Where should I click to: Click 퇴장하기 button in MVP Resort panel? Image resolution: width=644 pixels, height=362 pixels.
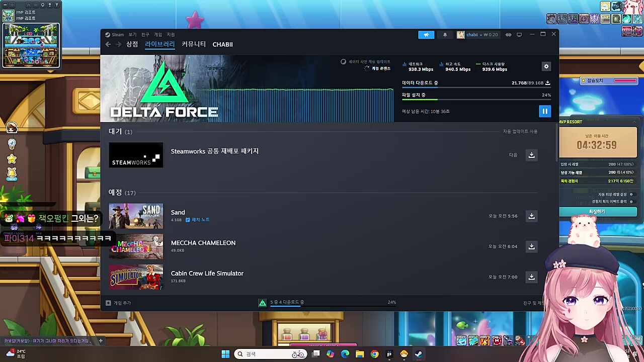[598, 212]
